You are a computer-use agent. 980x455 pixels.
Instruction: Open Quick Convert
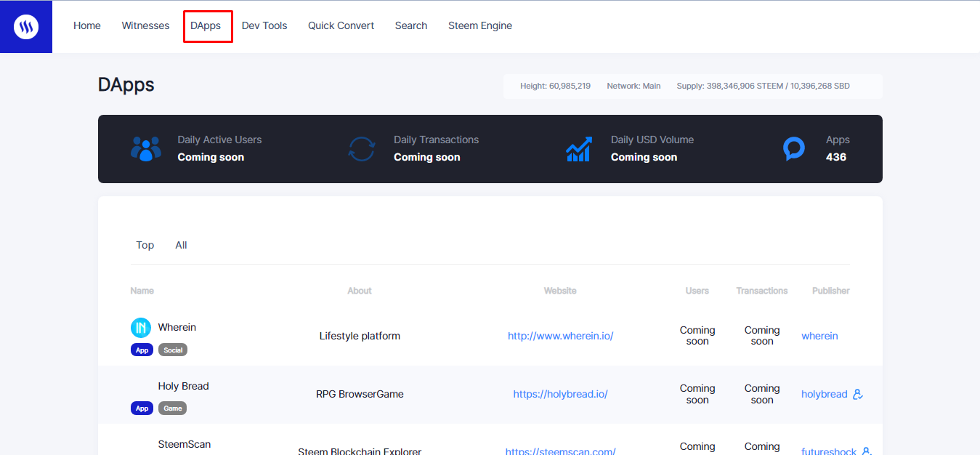click(x=341, y=25)
